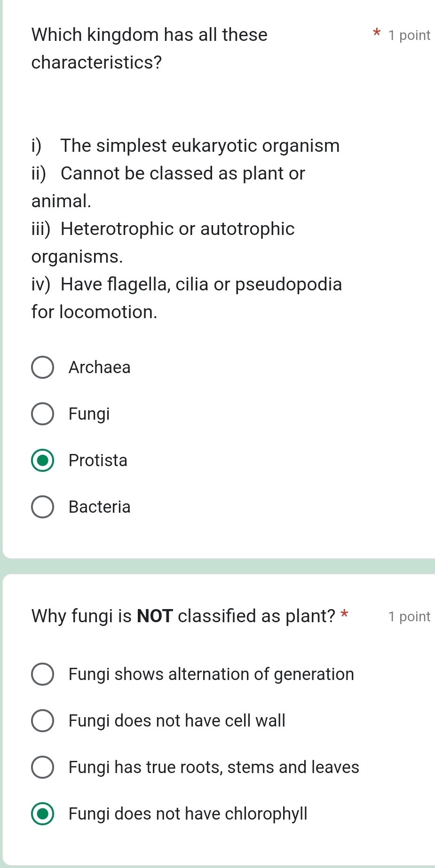Click the red asterisk on first question
This screenshot has height=868, width=435.
(x=376, y=34)
